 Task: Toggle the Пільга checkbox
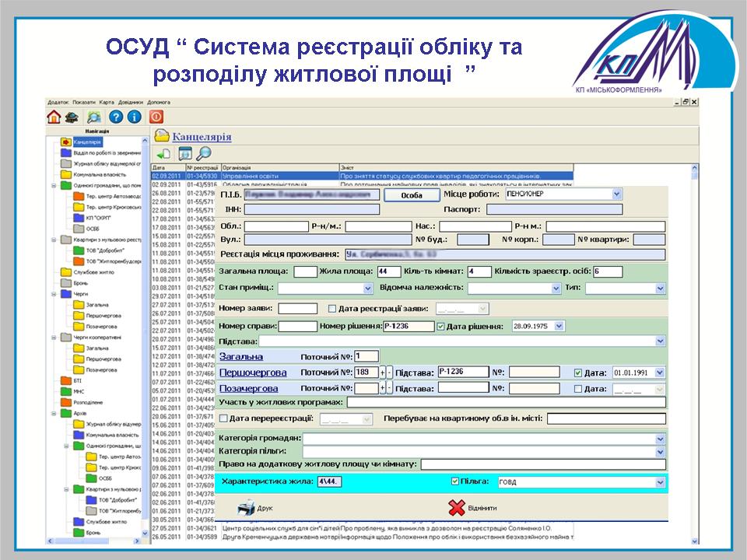[455, 481]
